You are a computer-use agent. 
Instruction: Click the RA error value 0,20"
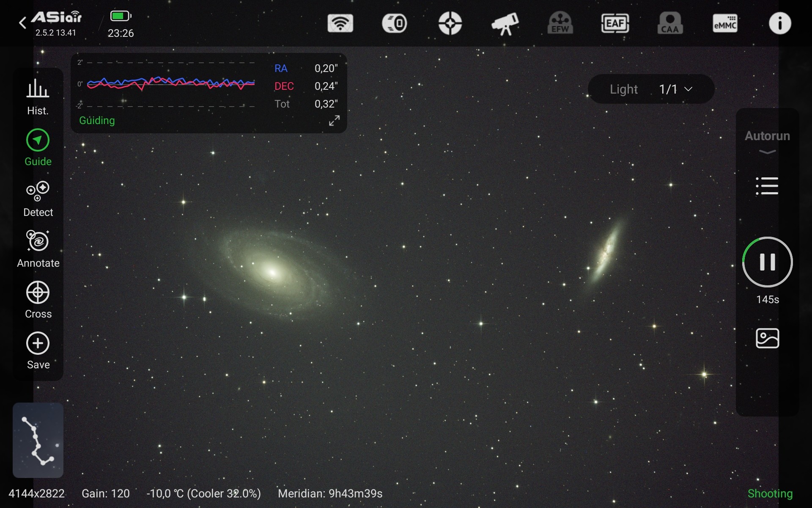[326, 69]
